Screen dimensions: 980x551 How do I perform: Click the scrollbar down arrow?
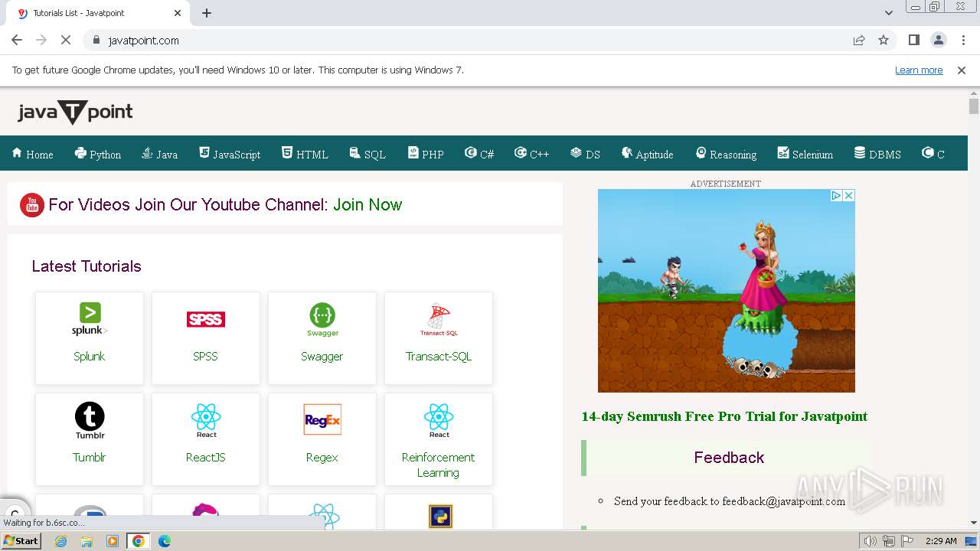(974, 523)
